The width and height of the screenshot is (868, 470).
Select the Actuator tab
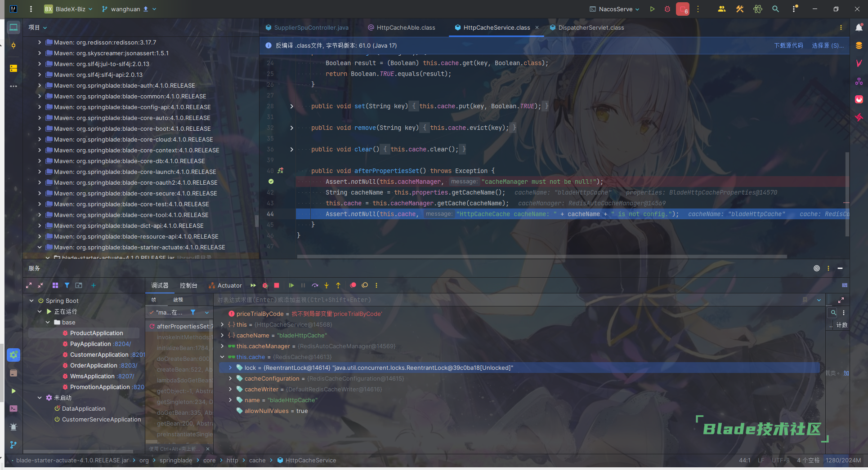(225, 285)
